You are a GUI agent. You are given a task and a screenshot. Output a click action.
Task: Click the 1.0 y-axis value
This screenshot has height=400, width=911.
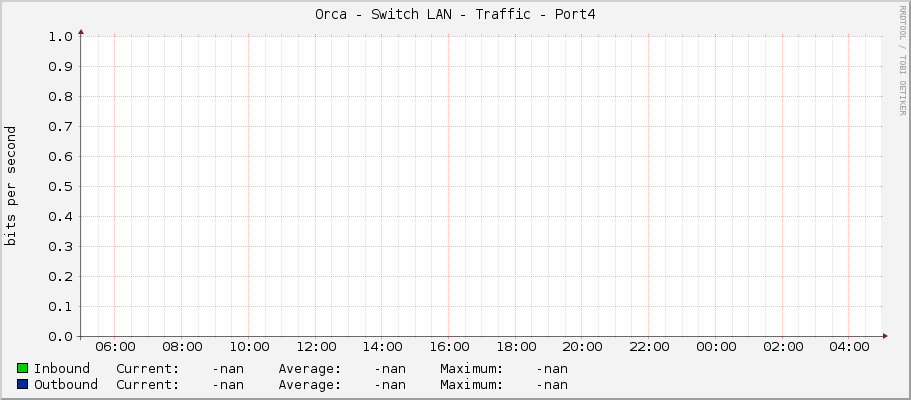point(60,37)
